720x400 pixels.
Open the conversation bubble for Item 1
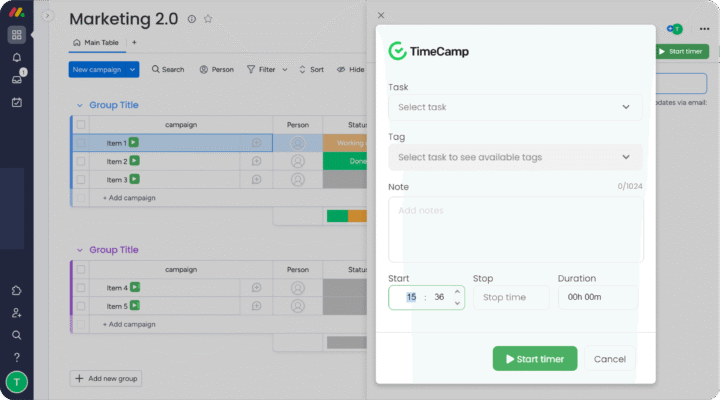click(256, 143)
